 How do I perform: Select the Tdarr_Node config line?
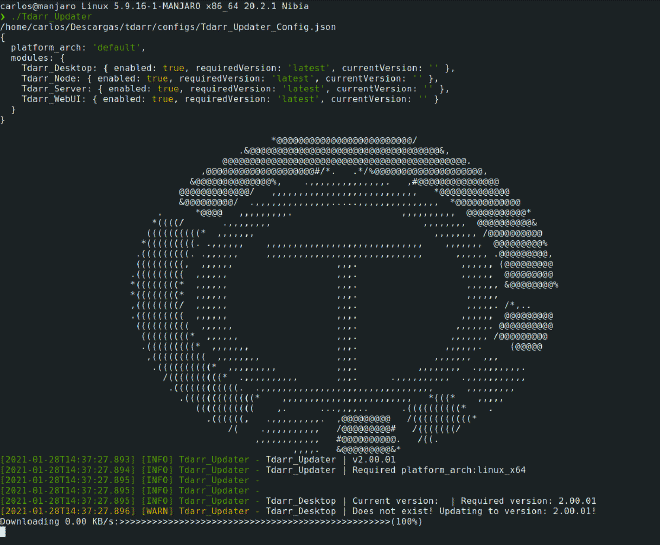click(x=230, y=78)
